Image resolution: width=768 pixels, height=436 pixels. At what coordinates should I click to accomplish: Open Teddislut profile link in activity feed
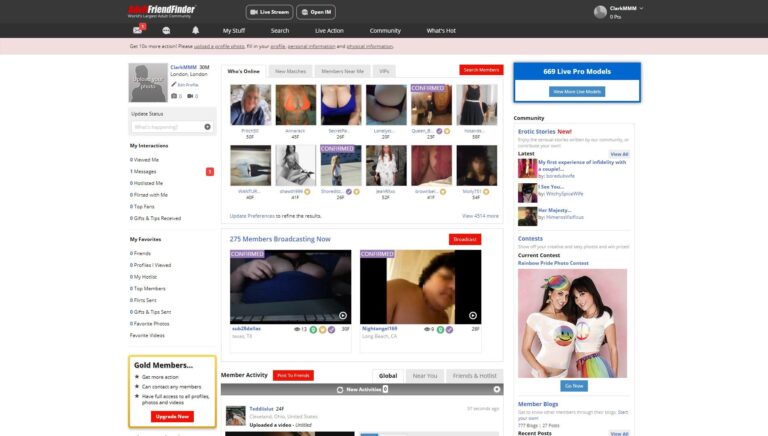(x=262, y=409)
